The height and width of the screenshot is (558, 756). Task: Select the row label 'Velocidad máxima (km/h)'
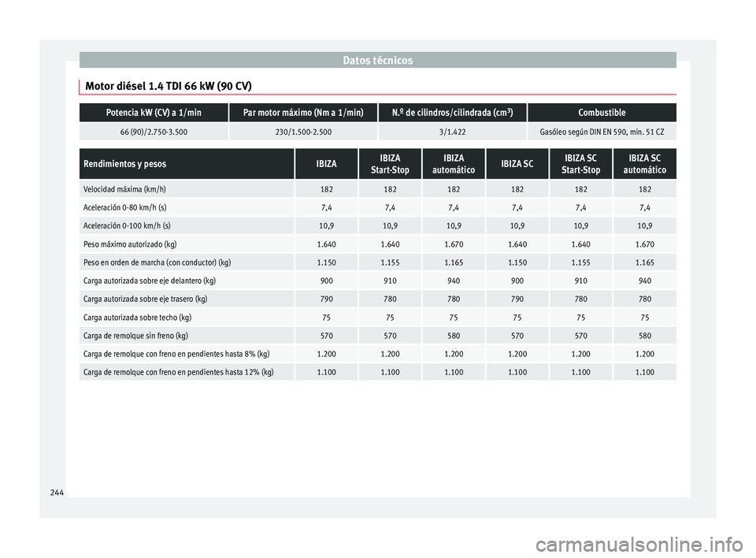click(124, 189)
